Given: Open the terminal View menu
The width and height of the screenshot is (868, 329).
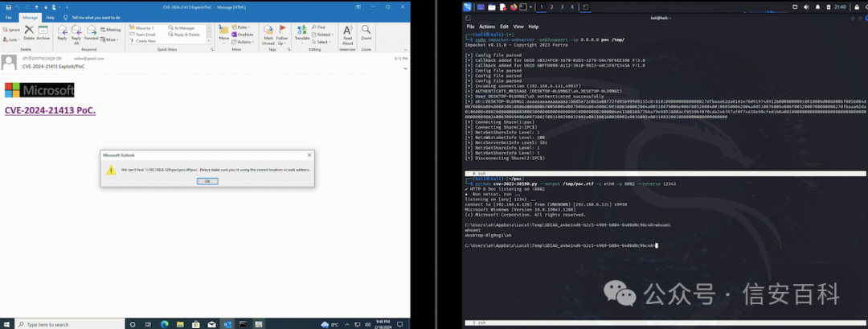Looking at the screenshot, I should (x=518, y=27).
